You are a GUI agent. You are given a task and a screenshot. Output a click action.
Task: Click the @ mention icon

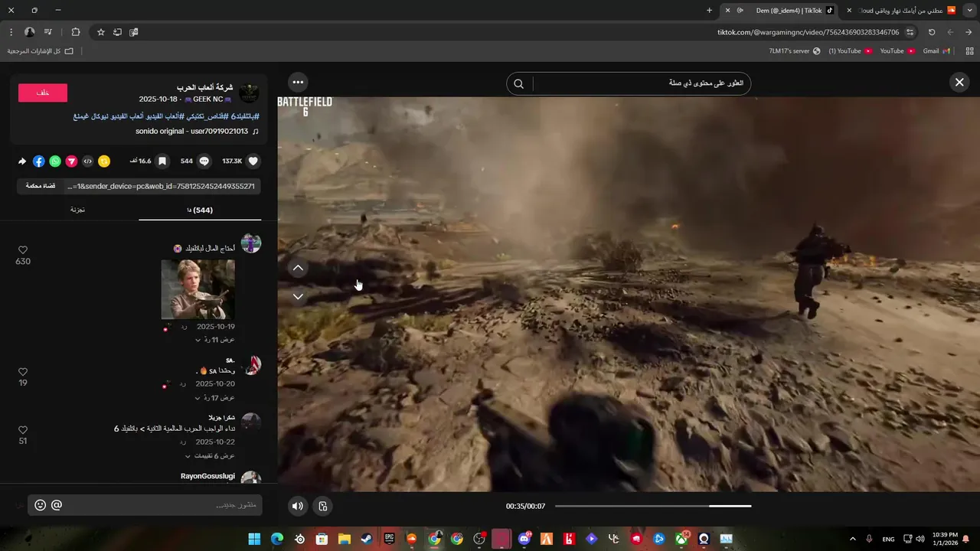click(57, 505)
